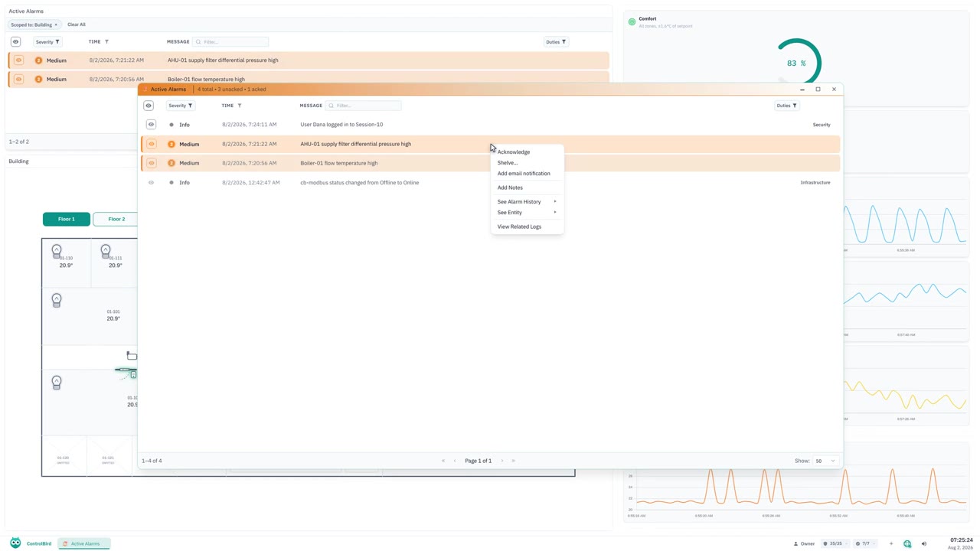Select Acknowledge from the context menu

pyautogui.click(x=514, y=152)
